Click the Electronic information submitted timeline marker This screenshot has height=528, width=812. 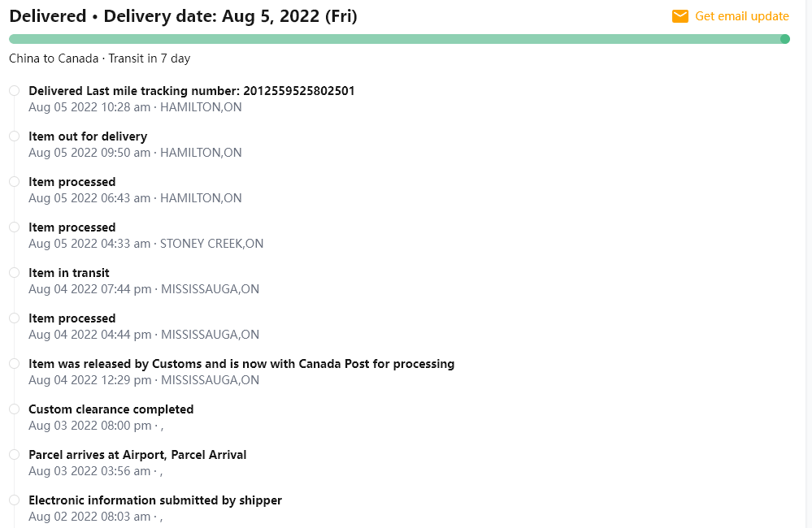(15, 500)
